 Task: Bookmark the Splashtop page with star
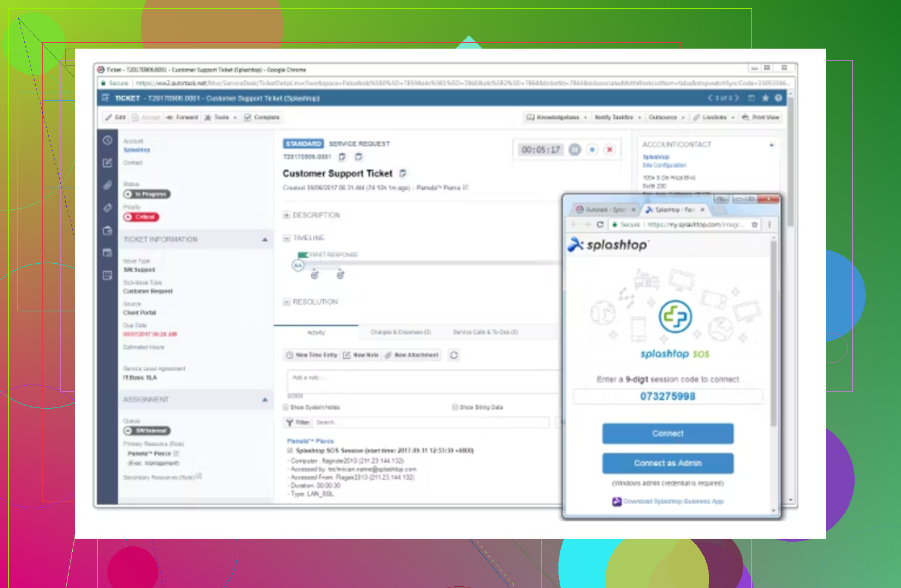pos(755,225)
